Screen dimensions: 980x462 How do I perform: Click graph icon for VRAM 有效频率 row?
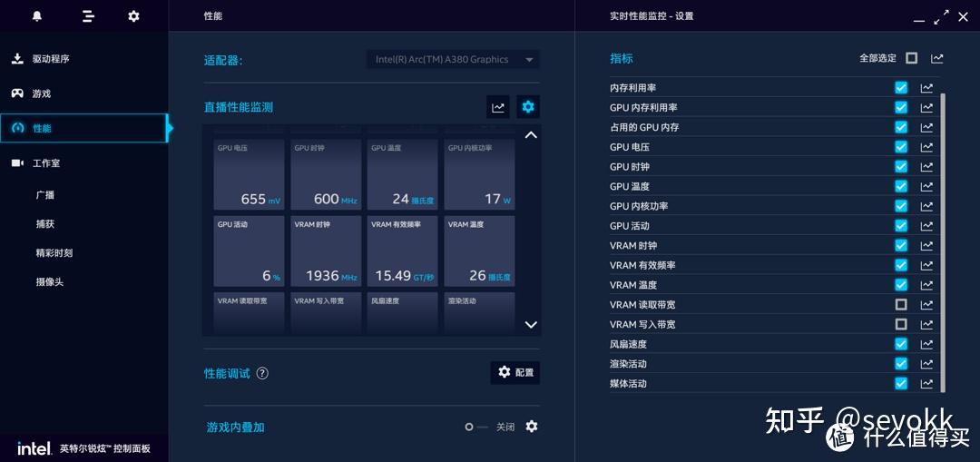926,265
